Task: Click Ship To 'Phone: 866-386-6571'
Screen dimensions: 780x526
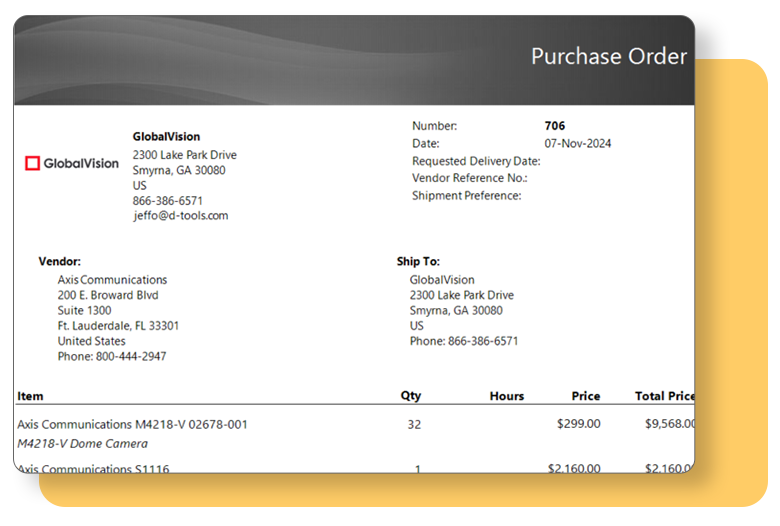Action: pyautogui.click(x=464, y=341)
